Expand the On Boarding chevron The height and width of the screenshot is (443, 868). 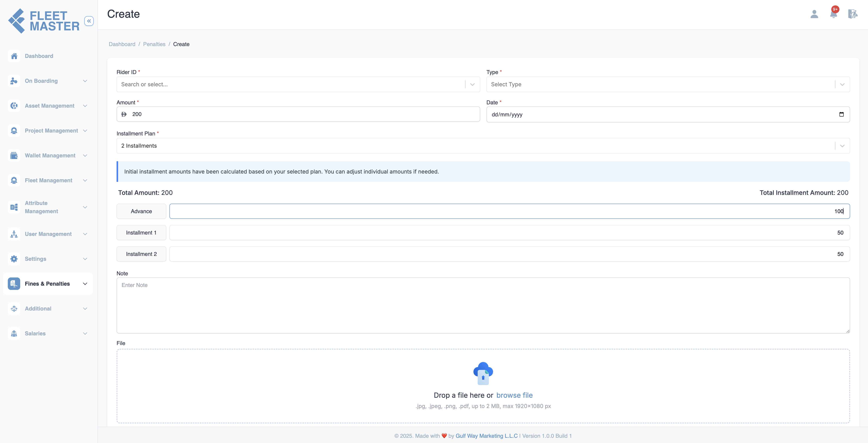85,81
